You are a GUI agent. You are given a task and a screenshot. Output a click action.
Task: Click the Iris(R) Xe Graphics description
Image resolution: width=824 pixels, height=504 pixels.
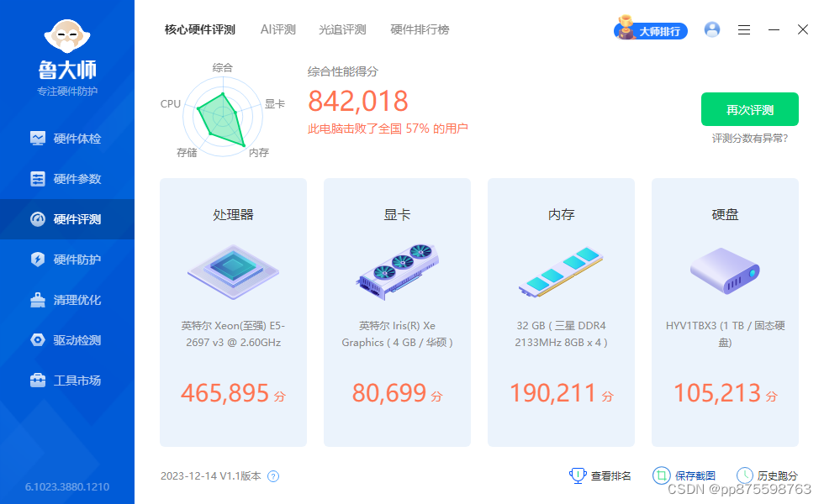click(397, 334)
